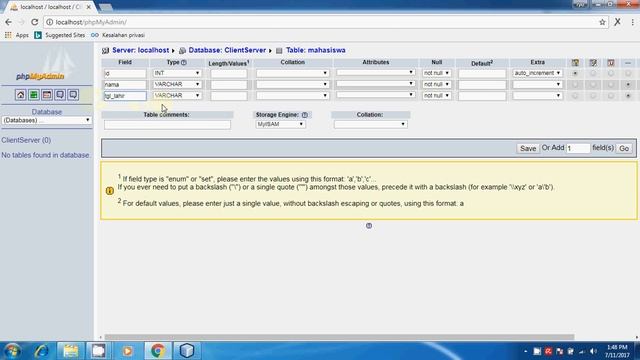
Task: Open the Extra dropdown showing auto_increment
Action: 537,73
